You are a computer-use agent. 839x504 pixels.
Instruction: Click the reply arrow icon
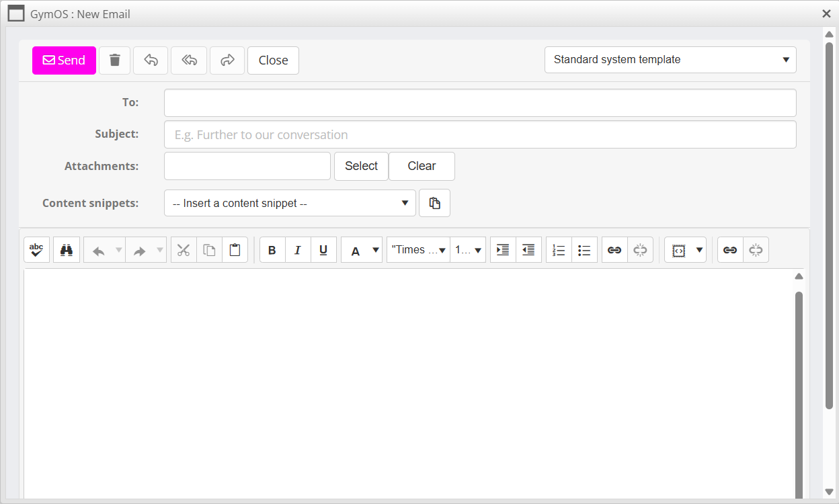coord(151,60)
